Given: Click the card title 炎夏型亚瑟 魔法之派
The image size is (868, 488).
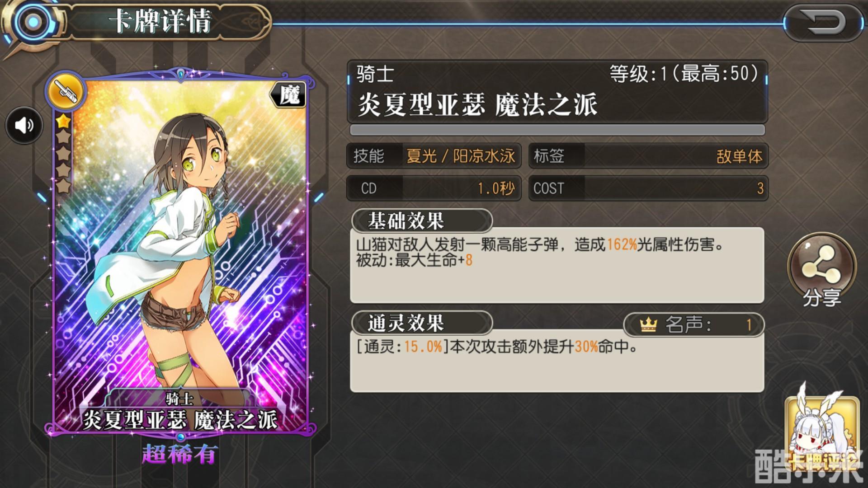Looking at the screenshot, I should click(x=477, y=105).
